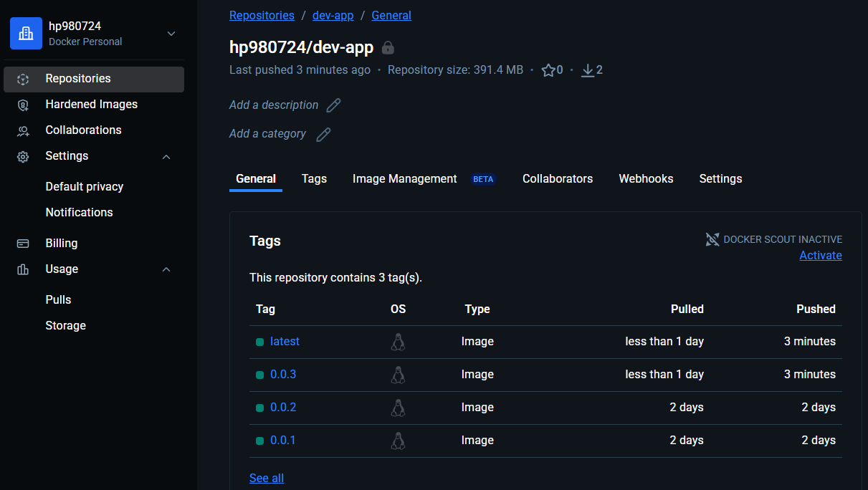
Task: Click the Pulled column header
Action: tap(687, 309)
